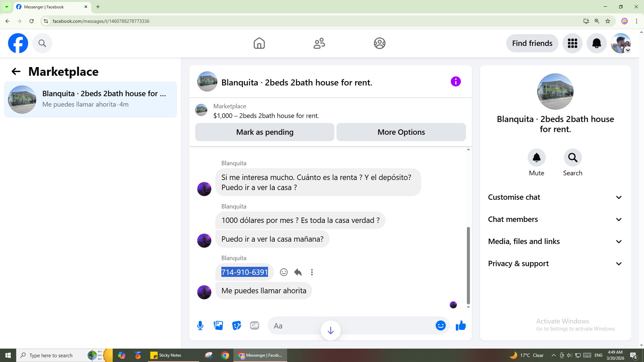
Task: Open more options for phone number message
Action: (x=312, y=272)
